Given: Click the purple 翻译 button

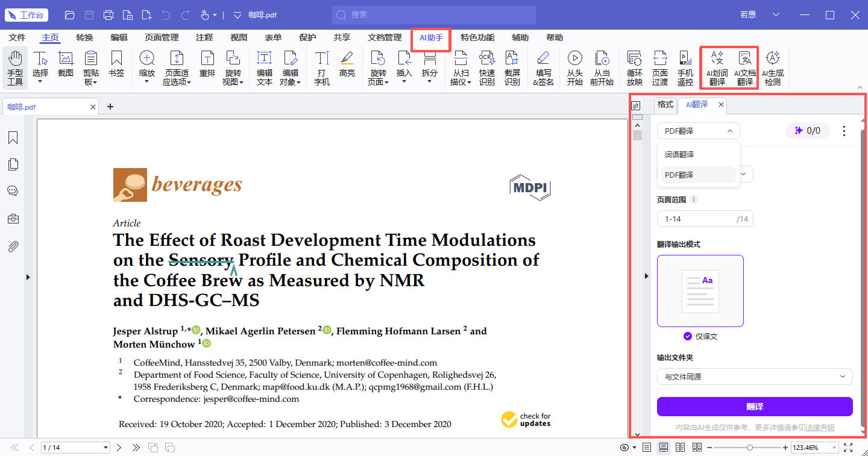Looking at the screenshot, I should 755,407.
